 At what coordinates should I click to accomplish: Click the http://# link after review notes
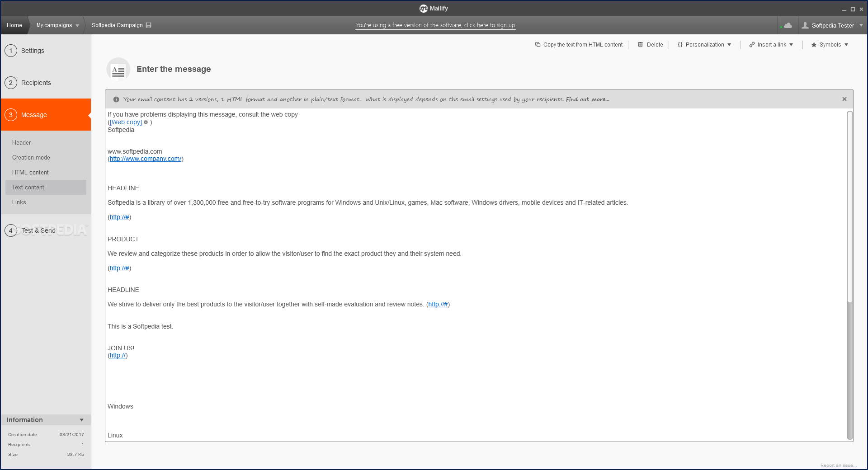438,304
